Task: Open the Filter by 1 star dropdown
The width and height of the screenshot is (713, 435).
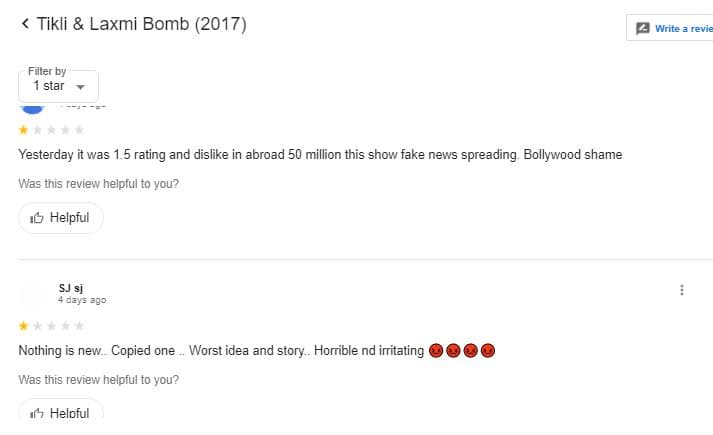Action: tap(58, 86)
